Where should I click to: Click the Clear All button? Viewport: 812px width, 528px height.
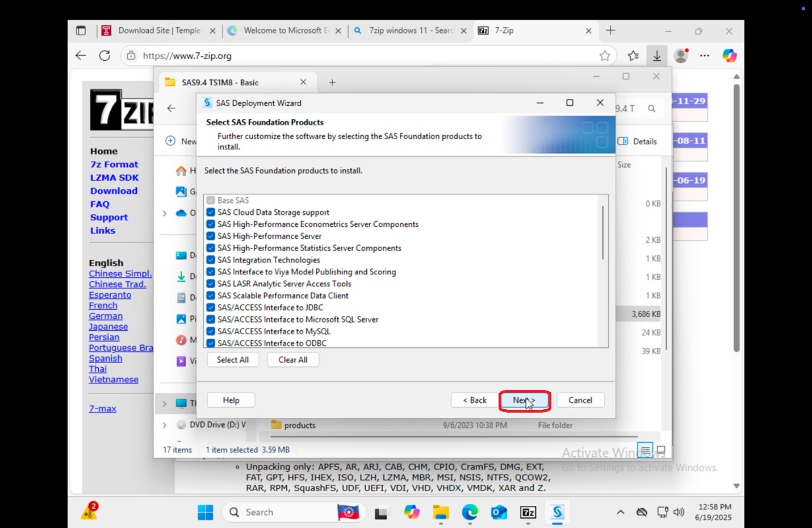[293, 360]
